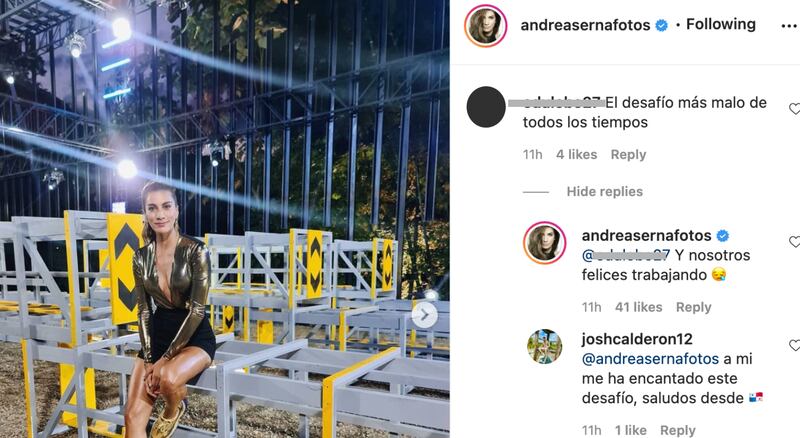Open the three-dot more options menu
The width and height of the screenshot is (800, 438).
click(x=790, y=26)
